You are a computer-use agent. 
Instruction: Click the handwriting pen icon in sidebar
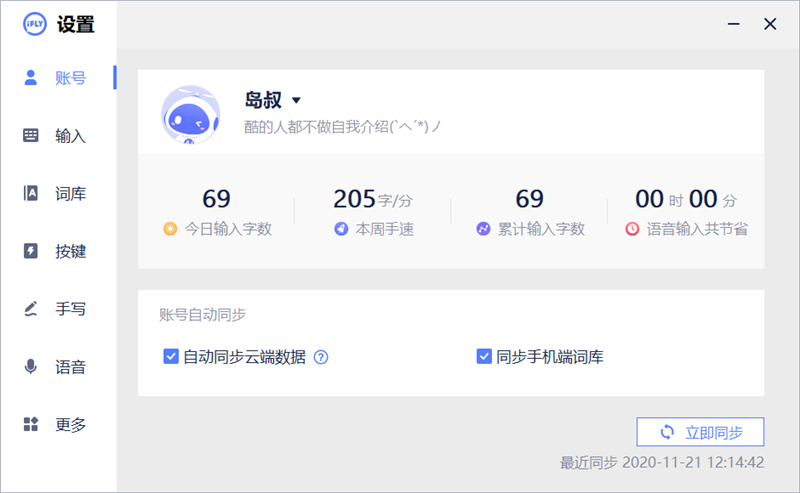click(x=31, y=309)
